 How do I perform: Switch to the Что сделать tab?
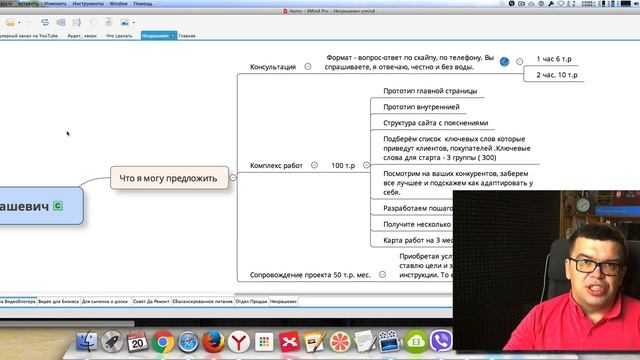coord(119,36)
